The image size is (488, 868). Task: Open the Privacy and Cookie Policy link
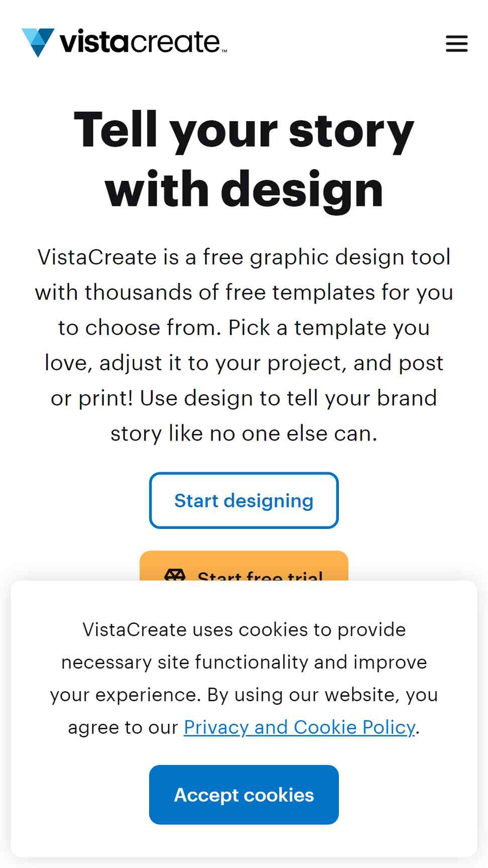click(300, 727)
